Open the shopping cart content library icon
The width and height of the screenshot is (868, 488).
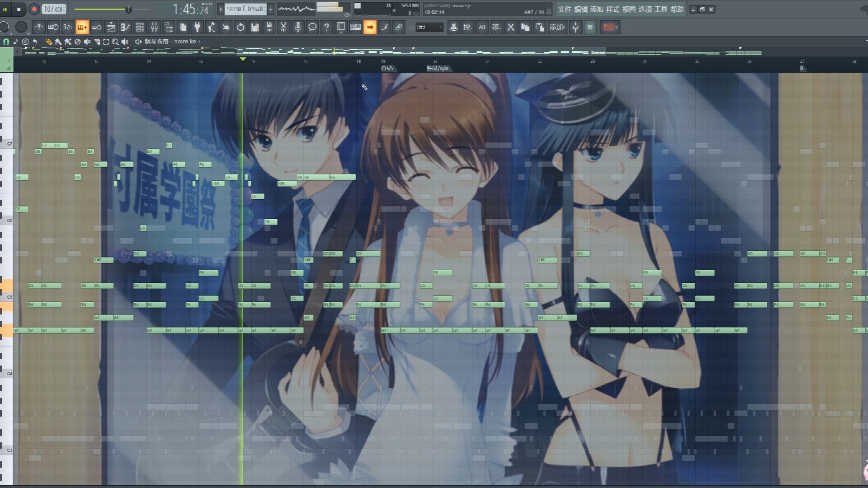coord(590,28)
